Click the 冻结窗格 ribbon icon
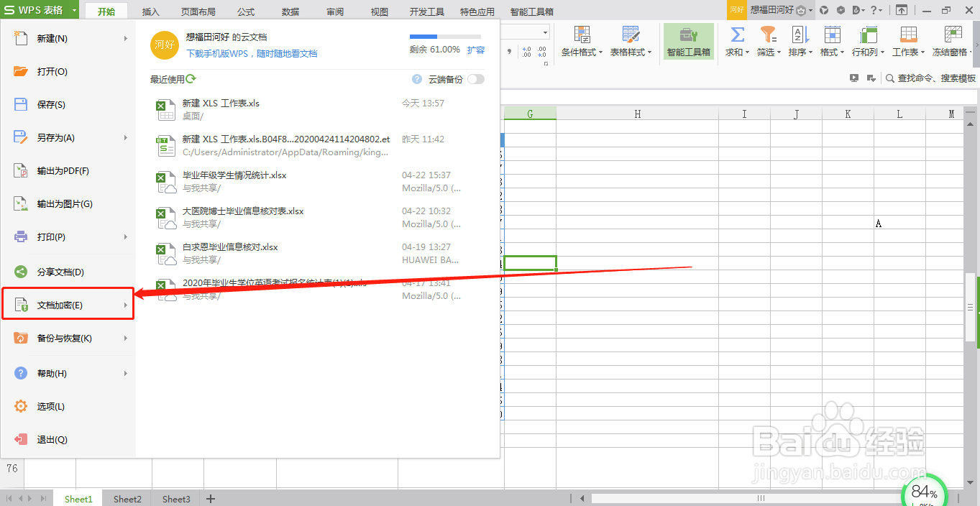Viewport: 980px width, 506px height. (x=953, y=34)
